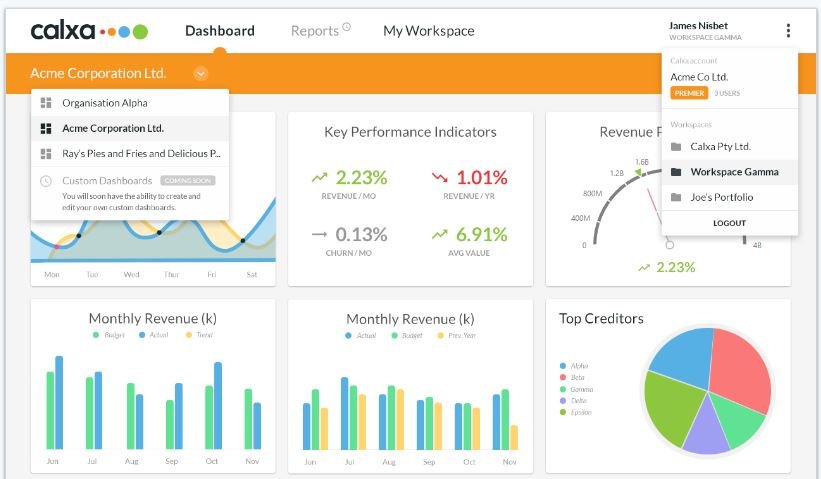Choose Ray's Pies and Fries organisation
821x479 pixels.
coord(130,153)
